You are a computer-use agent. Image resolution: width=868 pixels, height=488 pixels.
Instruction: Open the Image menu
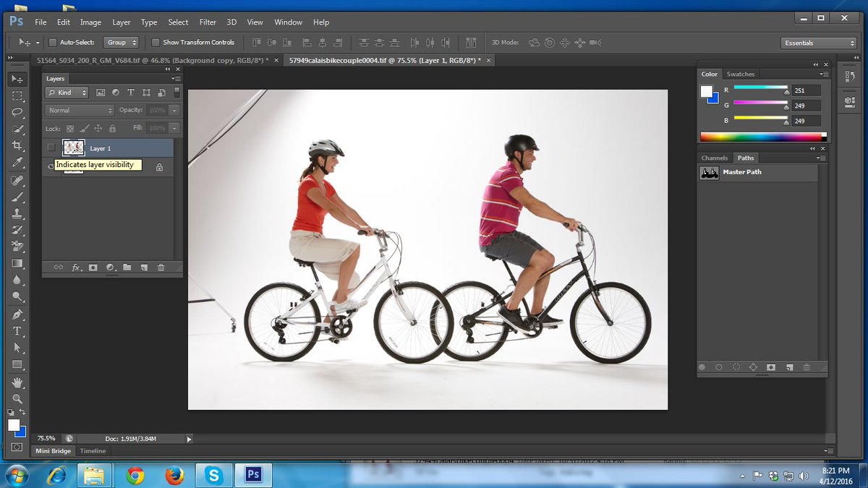(x=90, y=22)
